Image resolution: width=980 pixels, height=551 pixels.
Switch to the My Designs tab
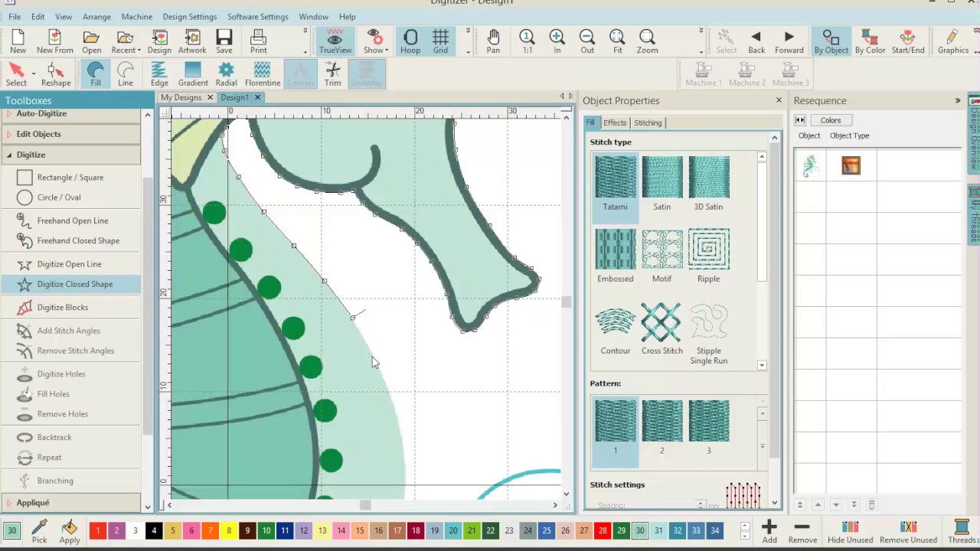click(x=181, y=97)
